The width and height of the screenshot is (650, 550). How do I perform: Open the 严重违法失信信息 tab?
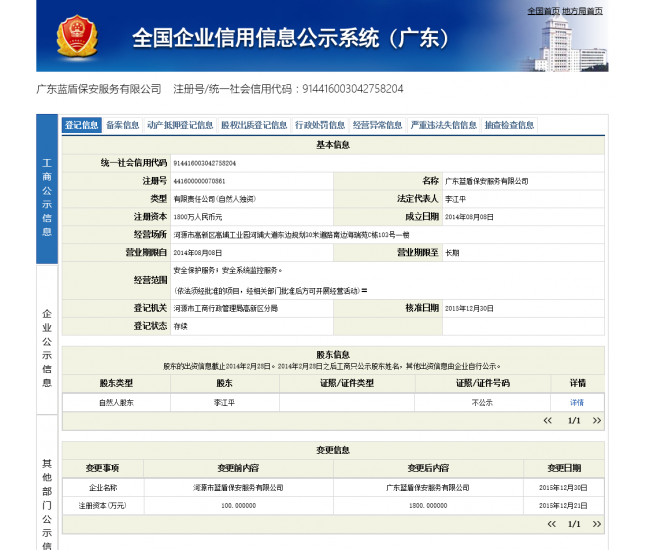[443, 125]
